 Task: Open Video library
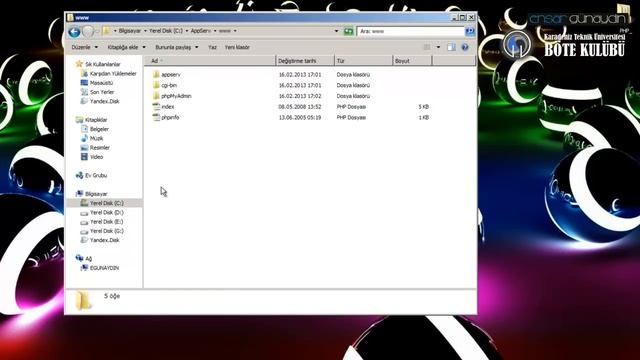(96, 157)
